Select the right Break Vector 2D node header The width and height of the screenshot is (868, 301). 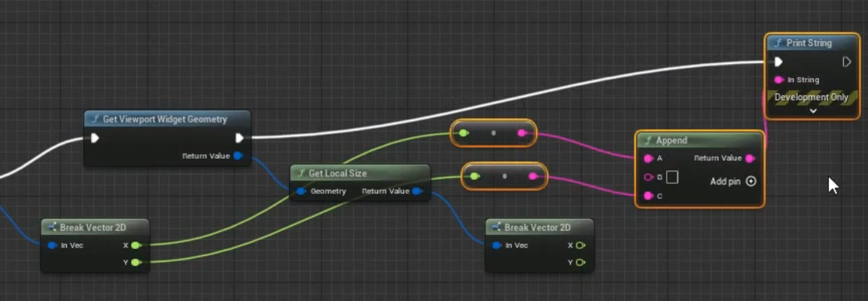coord(539,227)
